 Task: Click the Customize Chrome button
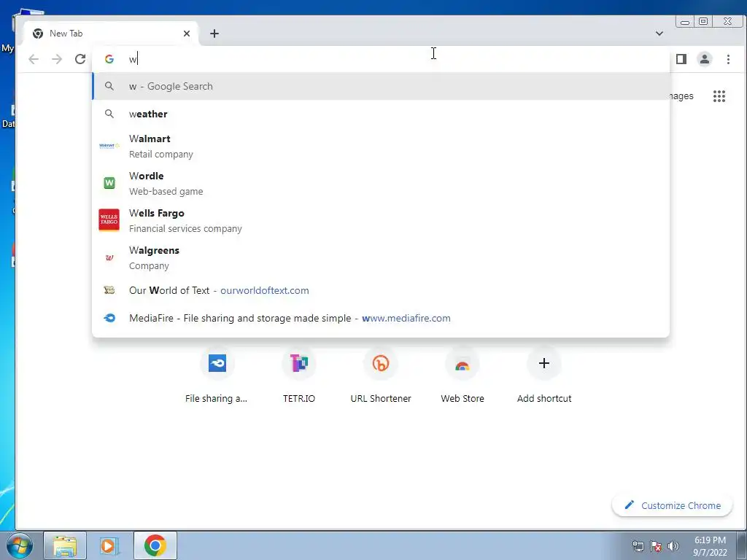click(672, 505)
